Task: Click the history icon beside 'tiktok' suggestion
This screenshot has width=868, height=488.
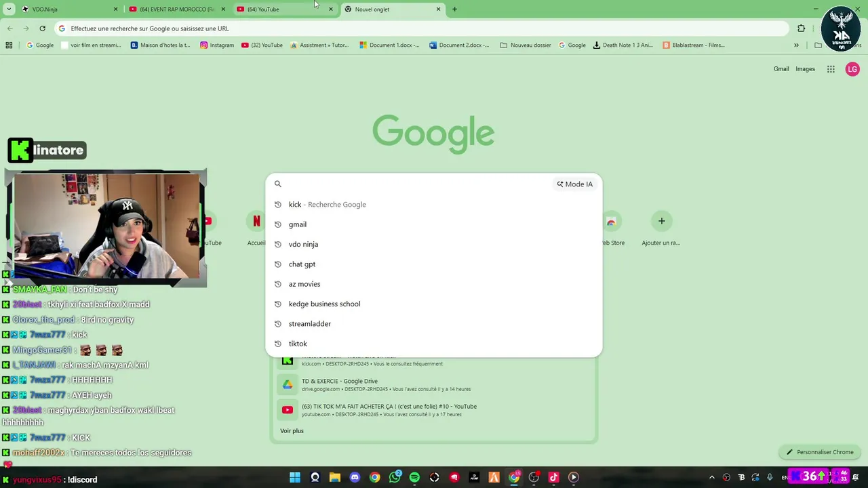Action: (277, 344)
